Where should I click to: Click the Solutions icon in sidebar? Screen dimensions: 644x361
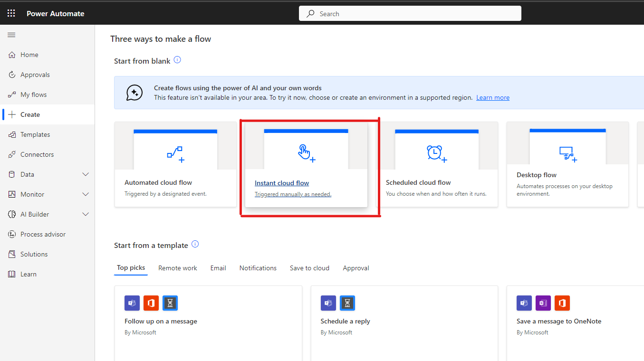[x=12, y=254]
